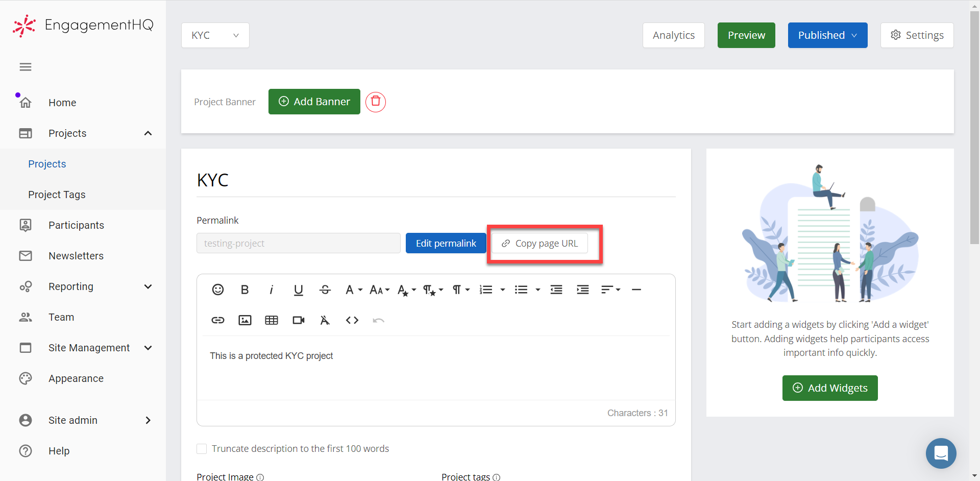Insert an image in the editor
The height and width of the screenshot is (481, 980).
[245, 320]
